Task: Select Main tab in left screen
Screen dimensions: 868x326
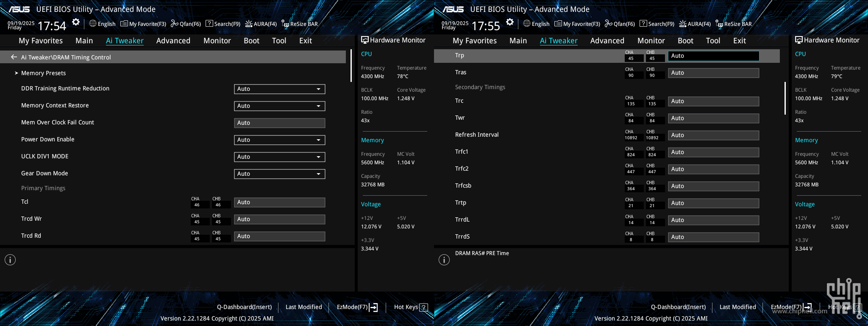Action: tap(84, 41)
